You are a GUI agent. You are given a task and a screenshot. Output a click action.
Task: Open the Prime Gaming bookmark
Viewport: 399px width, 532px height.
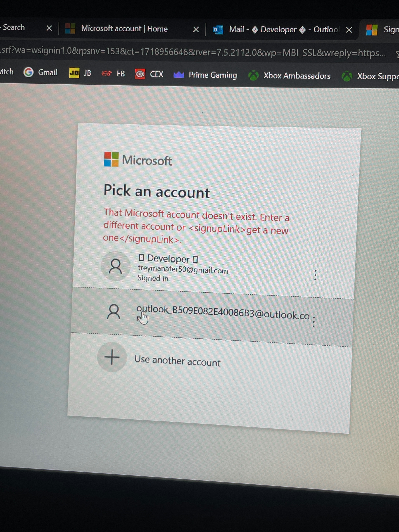pos(205,75)
